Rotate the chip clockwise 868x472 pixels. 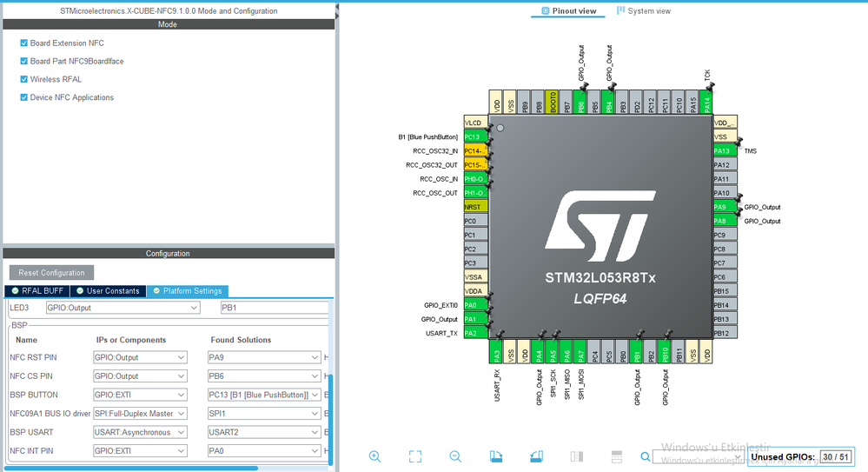[x=496, y=456]
